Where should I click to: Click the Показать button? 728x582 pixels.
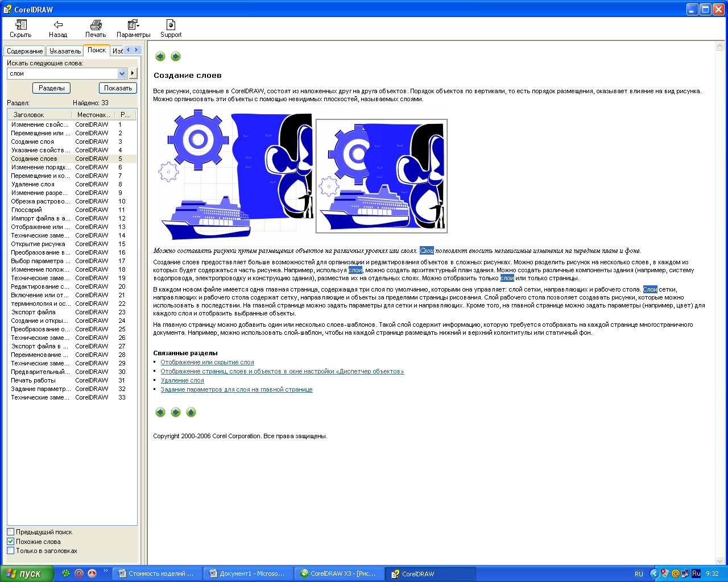[x=118, y=88]
